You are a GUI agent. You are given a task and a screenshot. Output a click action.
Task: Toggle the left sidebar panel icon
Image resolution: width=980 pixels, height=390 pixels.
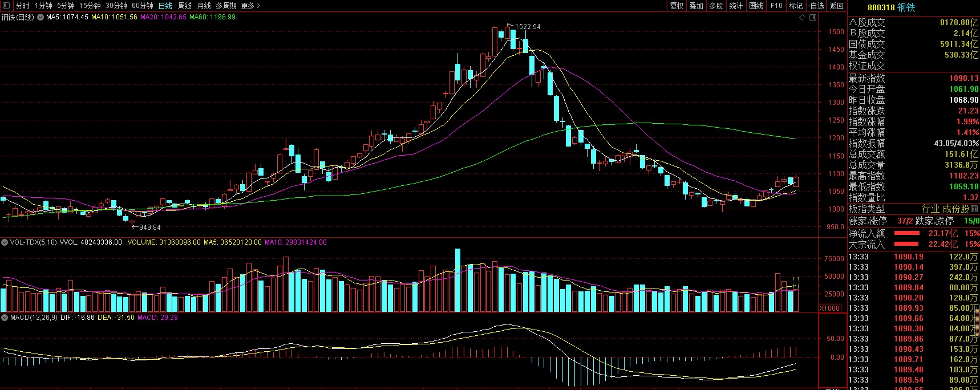[6, 6]
